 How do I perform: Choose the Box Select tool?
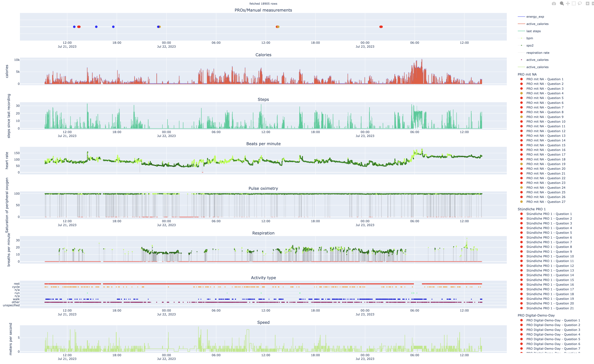pyautogui.click(x=574, y=4)
